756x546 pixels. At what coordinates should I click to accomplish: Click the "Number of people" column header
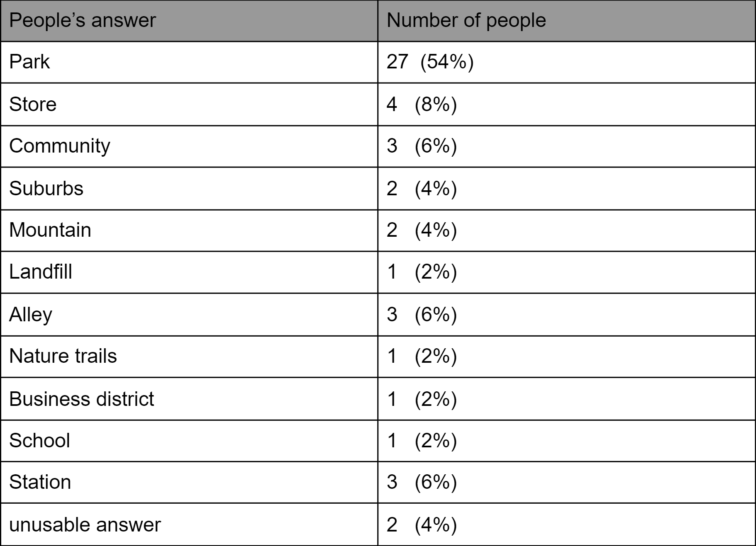tap(466, 20)
